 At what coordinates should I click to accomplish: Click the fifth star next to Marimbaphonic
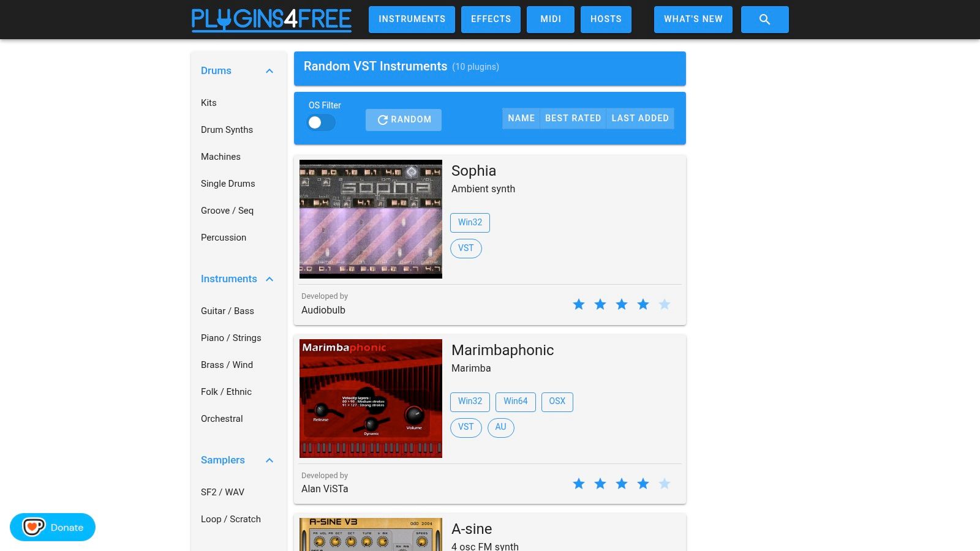pyautogui.click(x=664, y=484)
